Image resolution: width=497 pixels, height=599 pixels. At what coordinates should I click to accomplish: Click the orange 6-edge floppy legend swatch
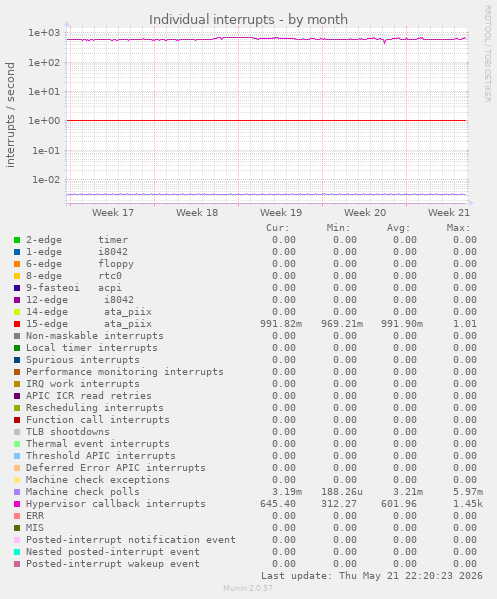pyautogui.click(x=17, y=264)
